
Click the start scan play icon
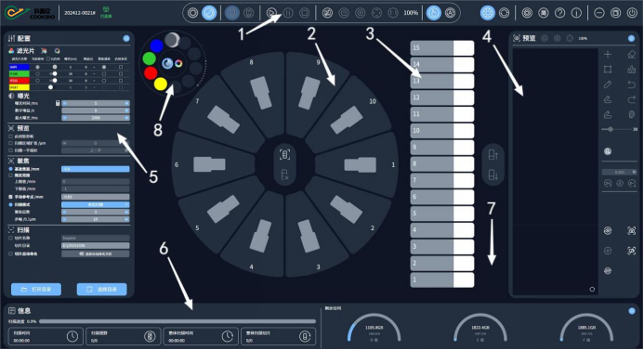pos(271,13)
